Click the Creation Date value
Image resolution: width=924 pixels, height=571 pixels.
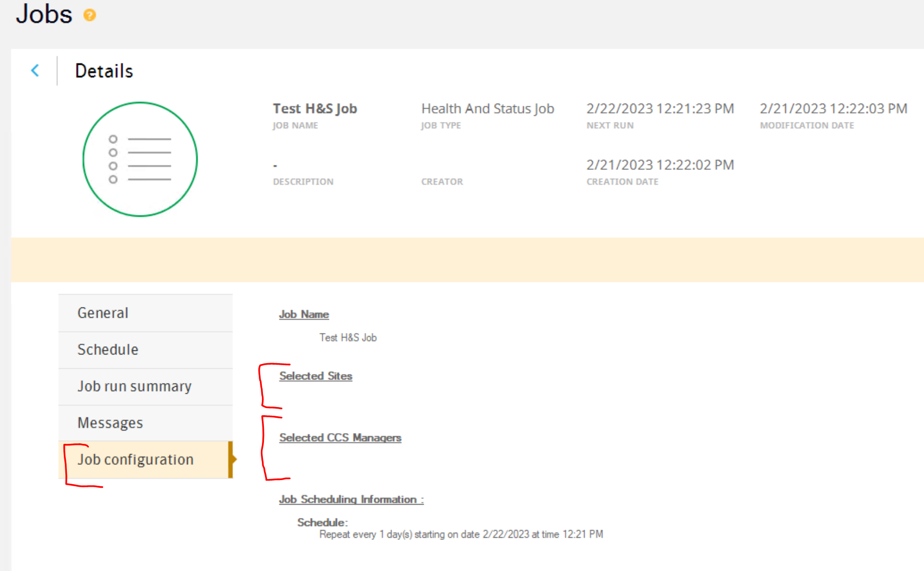(660, 165)
